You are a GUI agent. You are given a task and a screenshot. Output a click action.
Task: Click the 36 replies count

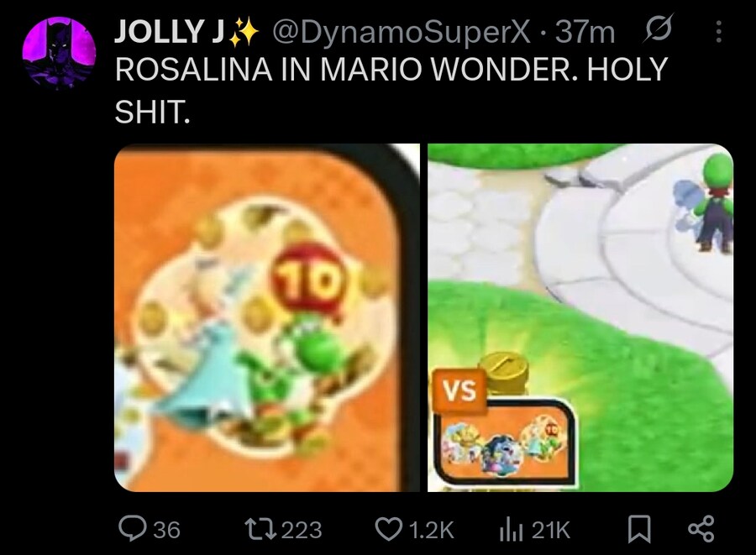(167, 530)
